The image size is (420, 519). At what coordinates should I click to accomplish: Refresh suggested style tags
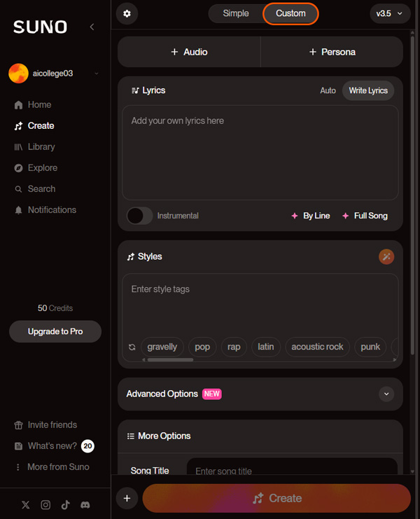pos(132,347)
